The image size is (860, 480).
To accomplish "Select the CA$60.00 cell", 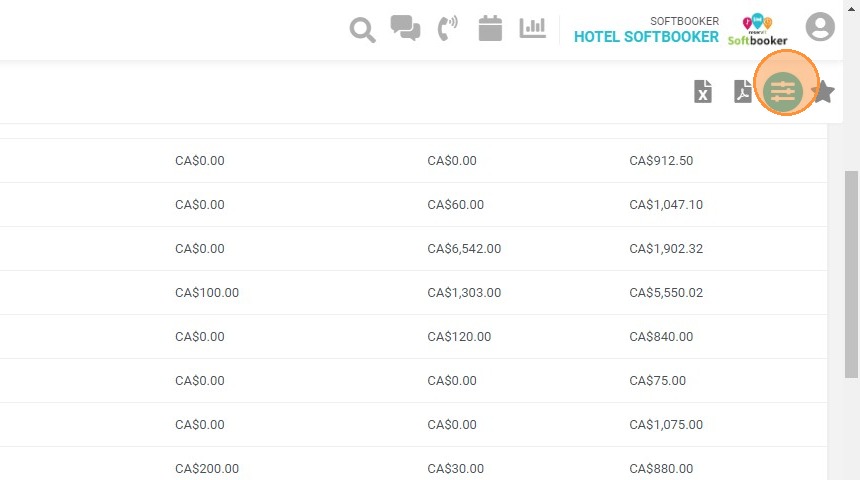I will tap(455, 205).
